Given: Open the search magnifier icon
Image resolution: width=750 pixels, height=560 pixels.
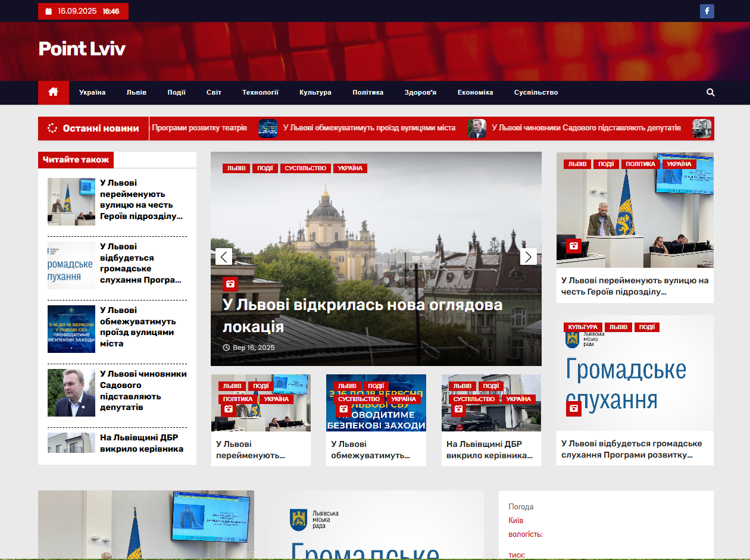Looking at the screenshot, I should pos(710,92).
